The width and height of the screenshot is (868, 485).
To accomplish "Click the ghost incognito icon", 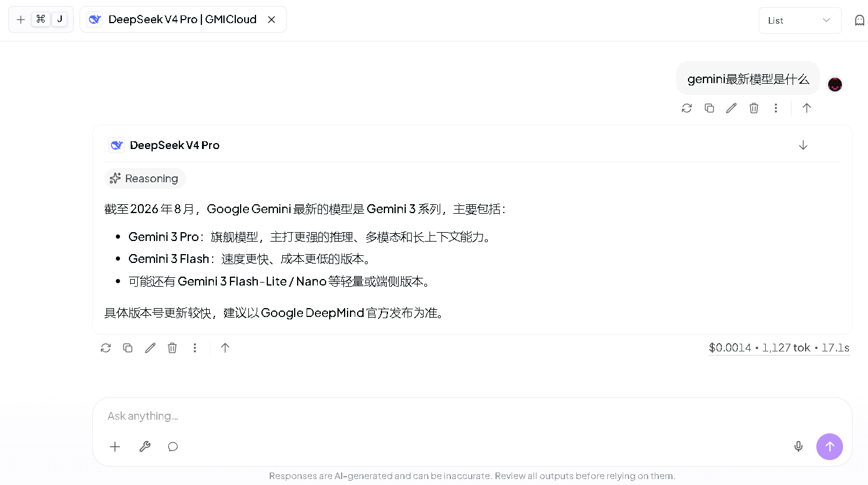I will 859,20.
